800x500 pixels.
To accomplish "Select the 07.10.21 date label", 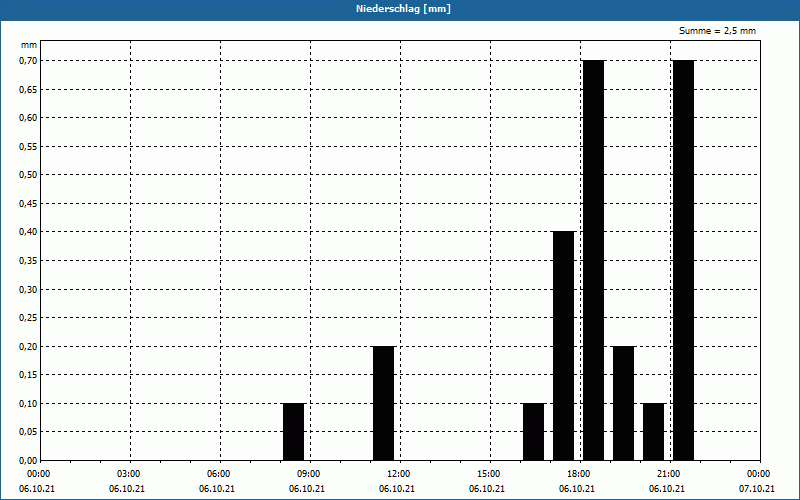I will coord(757,489).
